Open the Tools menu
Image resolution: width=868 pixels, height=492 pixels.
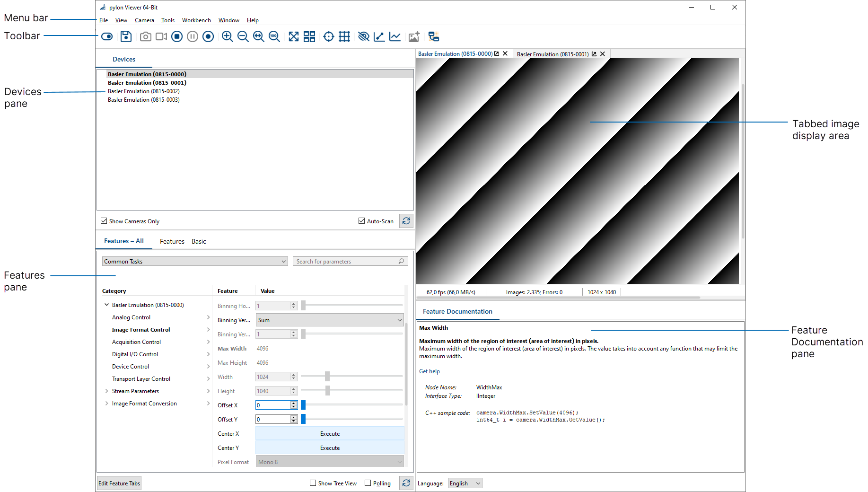pyautogui.click(x=168, y=20)
